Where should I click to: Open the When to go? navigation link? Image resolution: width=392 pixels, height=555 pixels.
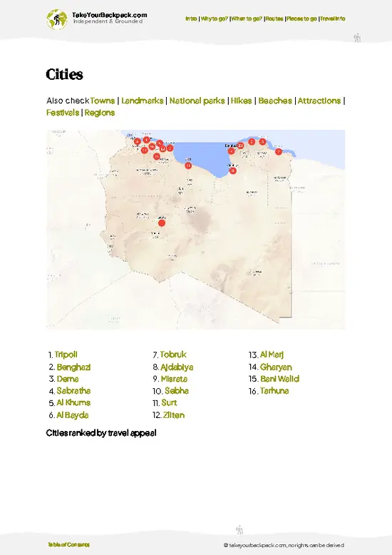[247, 19]
